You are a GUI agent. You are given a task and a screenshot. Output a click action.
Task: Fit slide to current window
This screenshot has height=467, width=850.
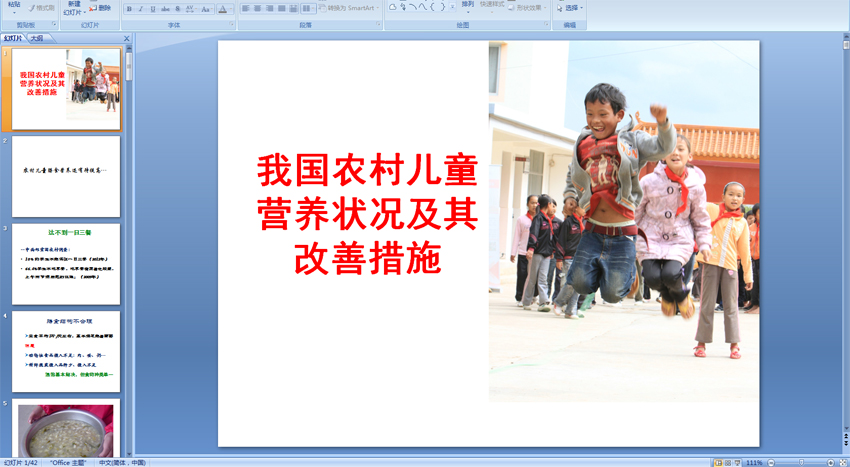[842, 463]
